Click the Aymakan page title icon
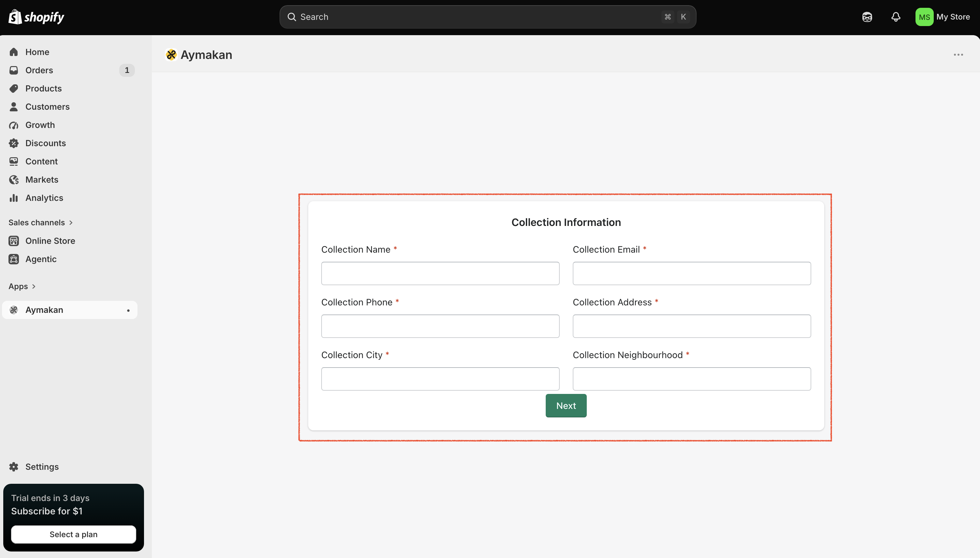 [x=171, y=55]
